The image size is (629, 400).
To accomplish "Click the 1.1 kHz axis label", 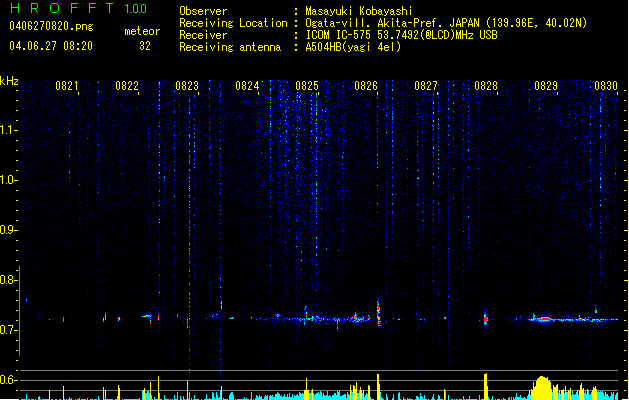I will coord(8,130).
